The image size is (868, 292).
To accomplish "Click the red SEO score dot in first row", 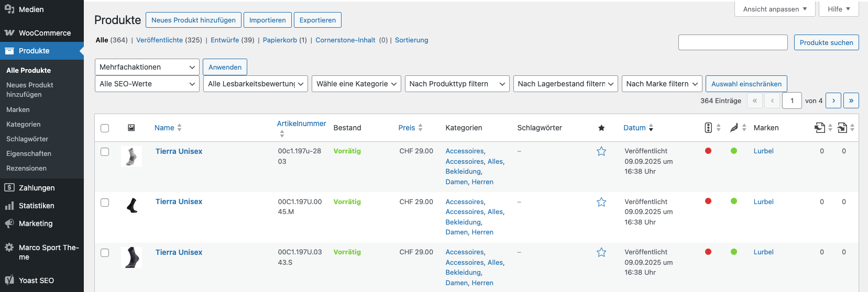I will coord(708,151).
